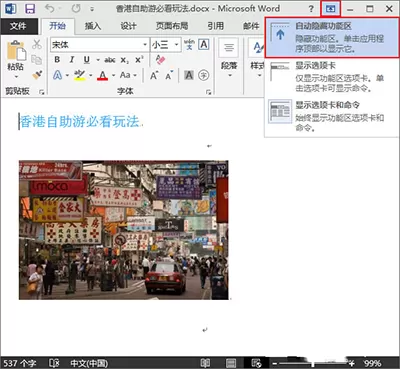Click the proofing book icon in status bar
This screenshot has height=369, width=400.
[x=54, y=363]
